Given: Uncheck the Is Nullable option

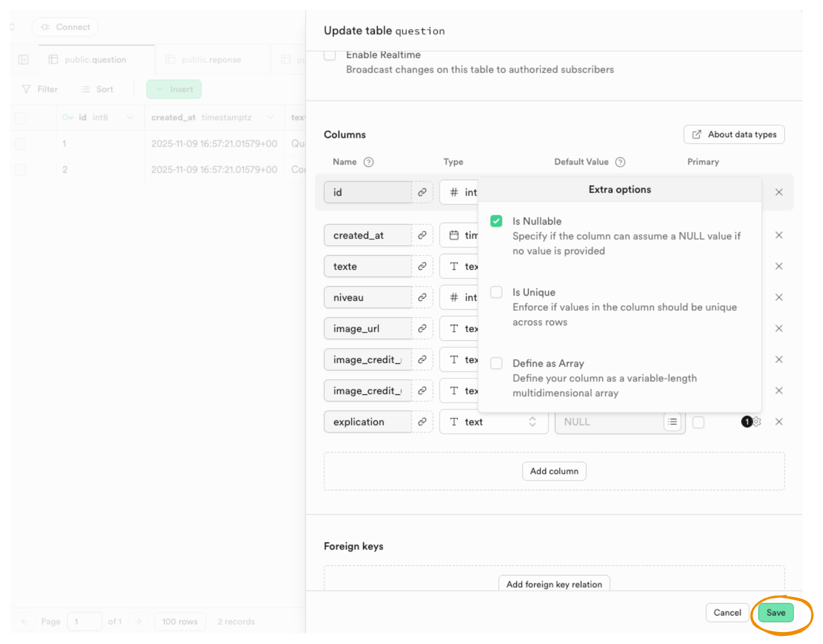Looking at the screenshot, I should (x=496, y=221).
